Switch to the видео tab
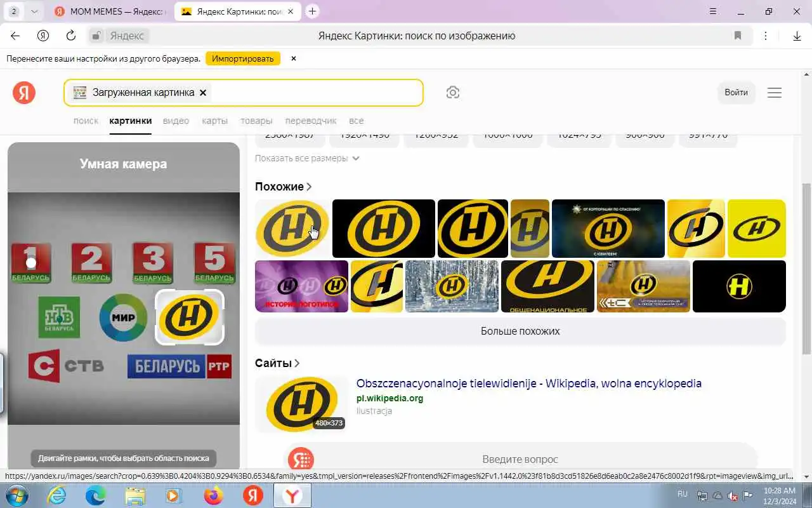Screen dimensions: 812x508 pyautogui.click(x=176, y=121)
